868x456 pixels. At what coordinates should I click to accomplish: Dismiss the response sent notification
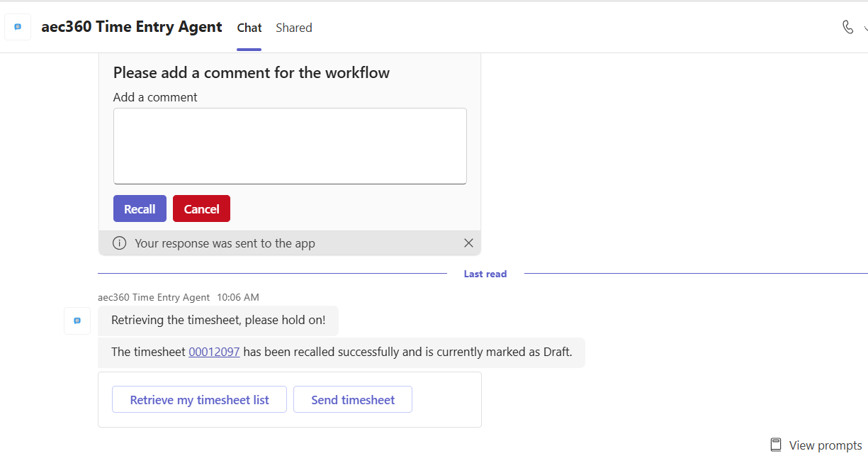click(468, 243)
